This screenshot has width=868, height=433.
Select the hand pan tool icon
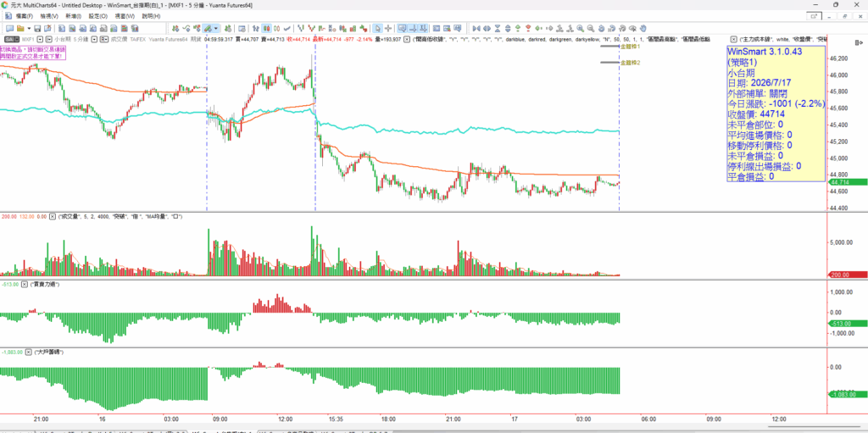click(643, 28)
